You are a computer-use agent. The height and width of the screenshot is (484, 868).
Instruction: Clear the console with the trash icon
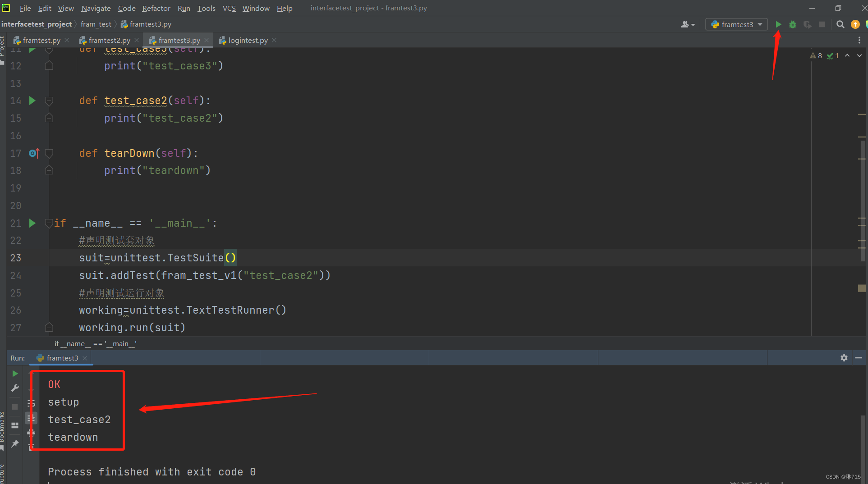31,447
